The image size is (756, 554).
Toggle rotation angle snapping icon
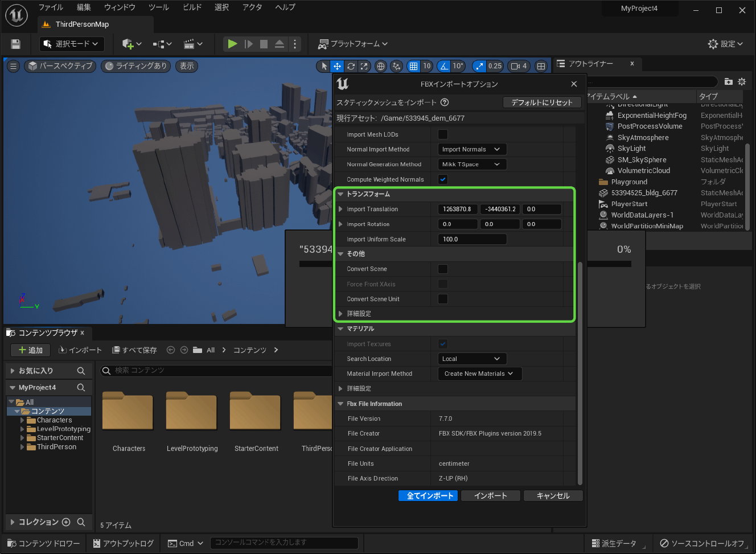pyautogui.click(x=444, y=66)
